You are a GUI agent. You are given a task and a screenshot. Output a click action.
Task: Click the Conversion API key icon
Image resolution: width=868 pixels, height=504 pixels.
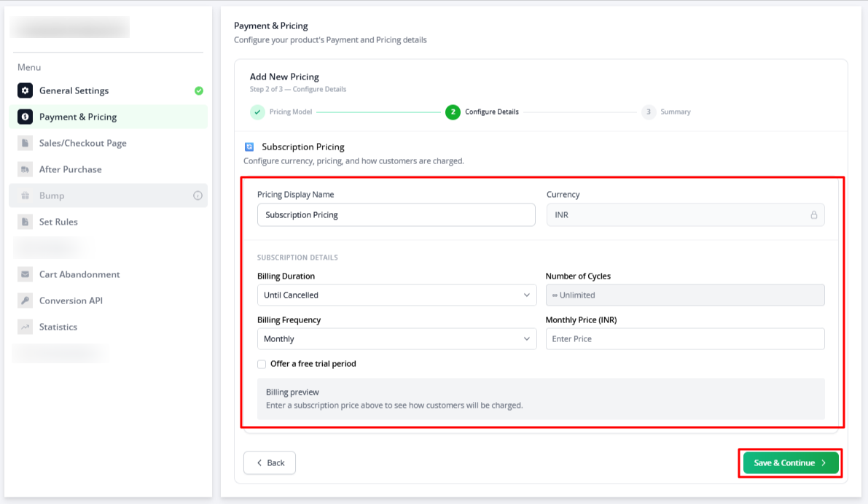click(x=25, y=301)
